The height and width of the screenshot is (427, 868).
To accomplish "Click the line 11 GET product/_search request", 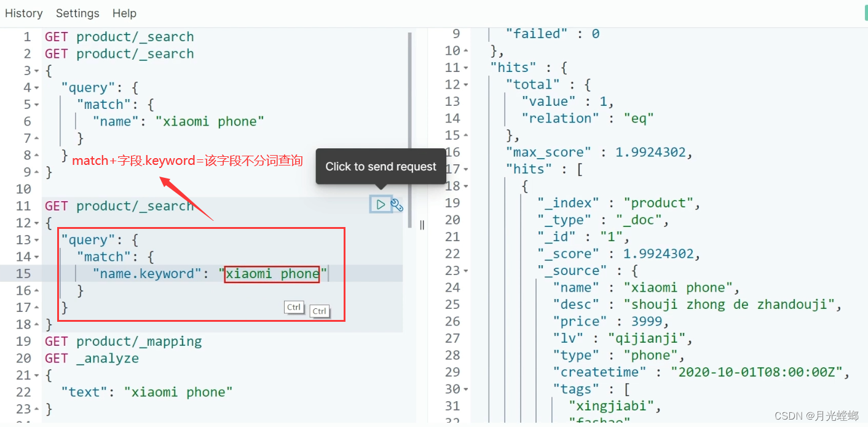I will (x=119, y=206).
